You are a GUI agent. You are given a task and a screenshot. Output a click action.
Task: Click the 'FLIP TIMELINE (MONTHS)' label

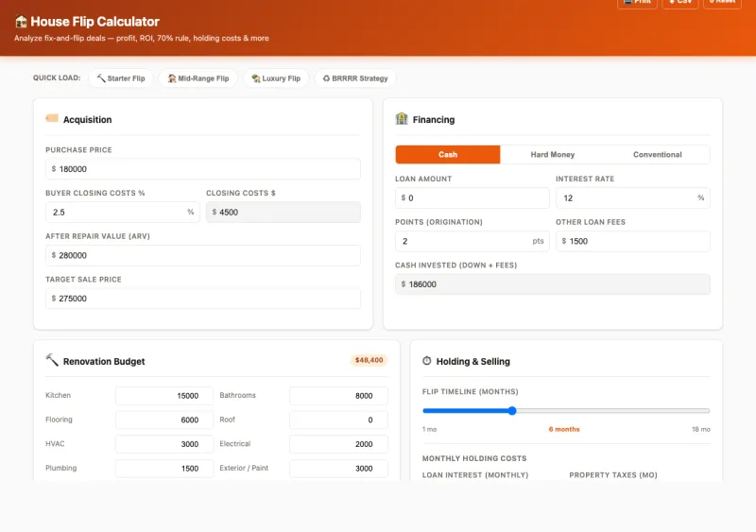(470, 391)
